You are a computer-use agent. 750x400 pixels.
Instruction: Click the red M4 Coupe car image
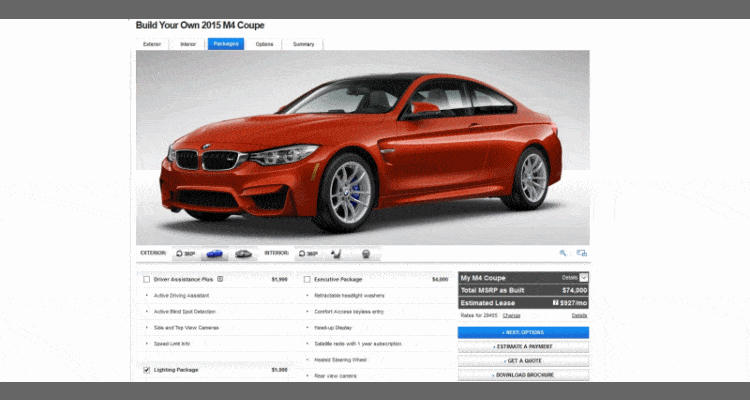coord(363,148)
